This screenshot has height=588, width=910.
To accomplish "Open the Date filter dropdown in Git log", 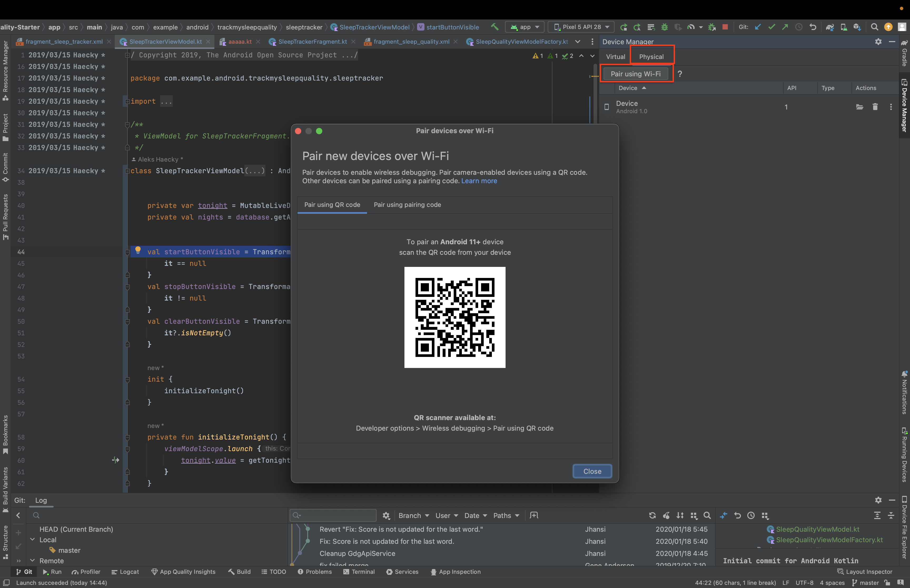I will [x=476, y=515].
